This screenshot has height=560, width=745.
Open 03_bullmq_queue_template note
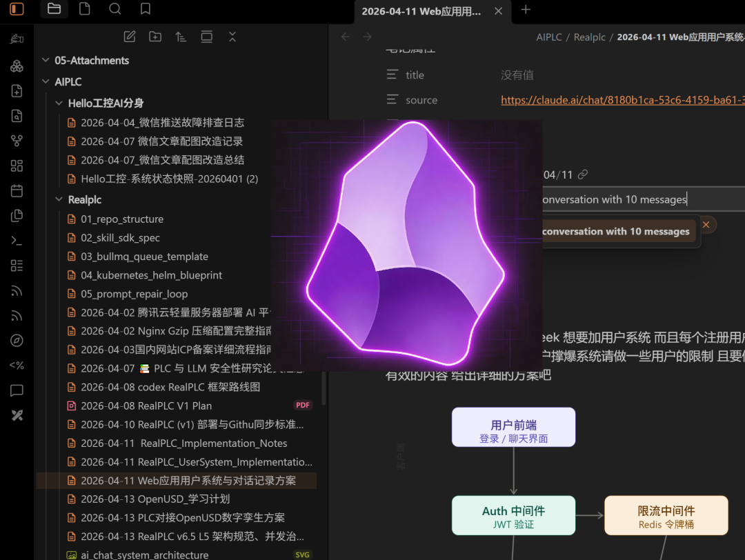click(x=144, y=257)
